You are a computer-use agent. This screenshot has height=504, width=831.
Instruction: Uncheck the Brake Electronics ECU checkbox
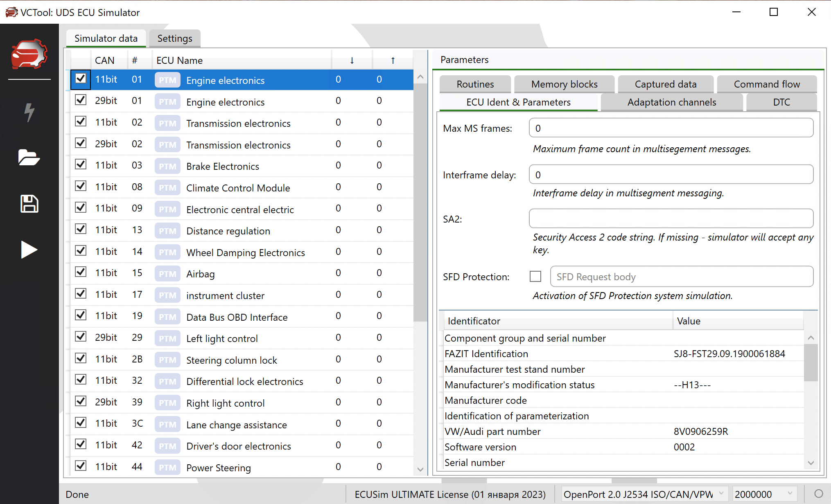coord(81,164)
